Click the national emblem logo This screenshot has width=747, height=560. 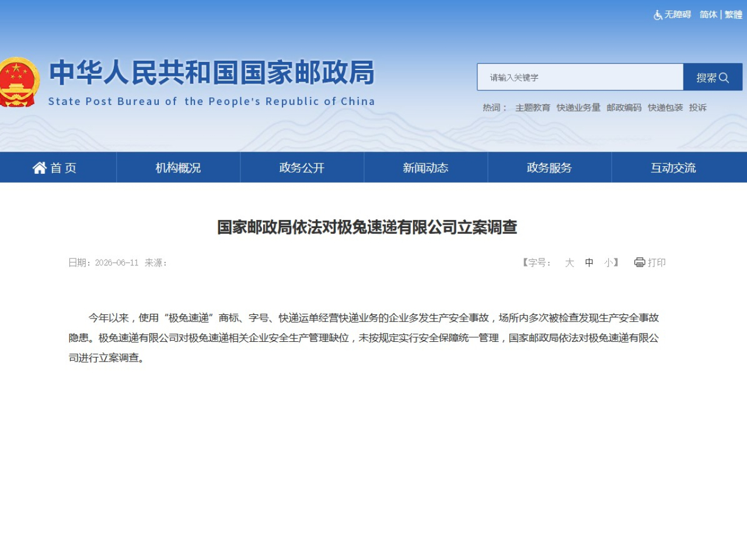(19, 82)
